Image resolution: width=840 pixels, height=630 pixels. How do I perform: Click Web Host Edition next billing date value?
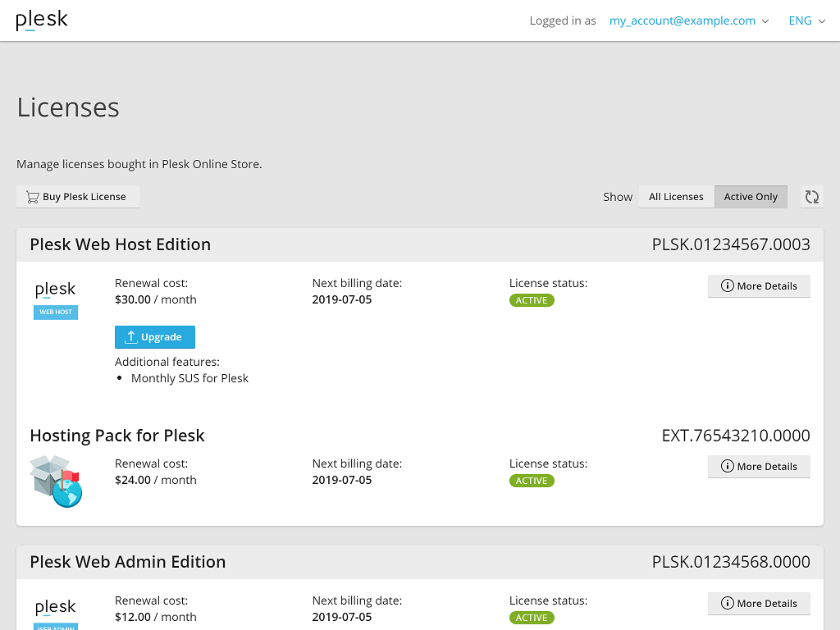click(x=342, y=299)
